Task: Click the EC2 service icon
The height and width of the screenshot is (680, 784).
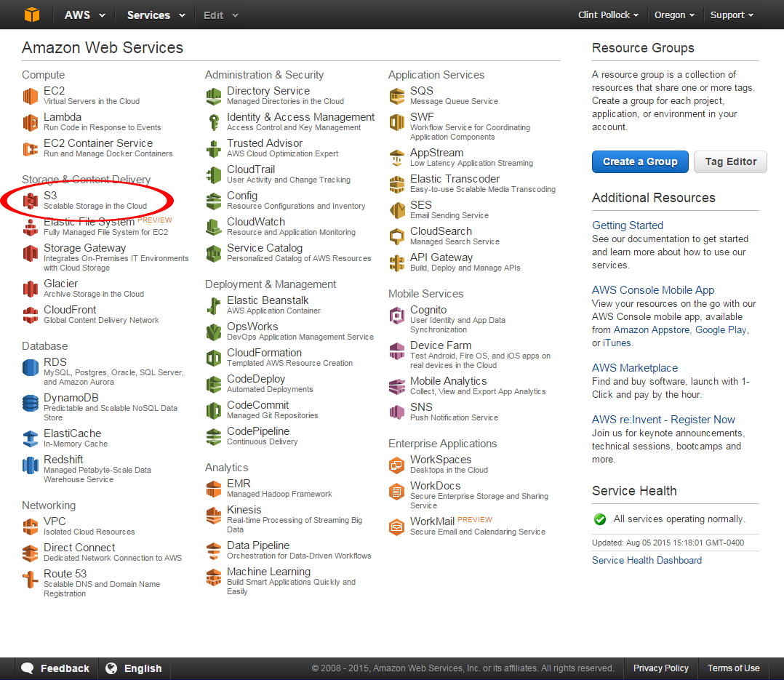Action: pyautogui.click(x=31, y=95)
